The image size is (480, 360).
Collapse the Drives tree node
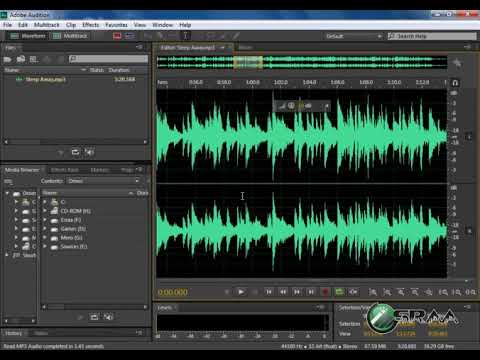tap(7, 193)
